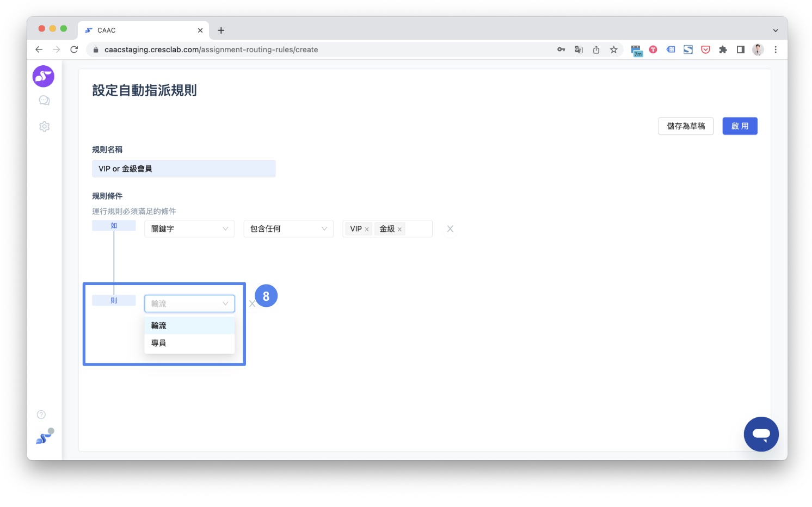Select 輪流 from the dropdown list

point(189,325)
